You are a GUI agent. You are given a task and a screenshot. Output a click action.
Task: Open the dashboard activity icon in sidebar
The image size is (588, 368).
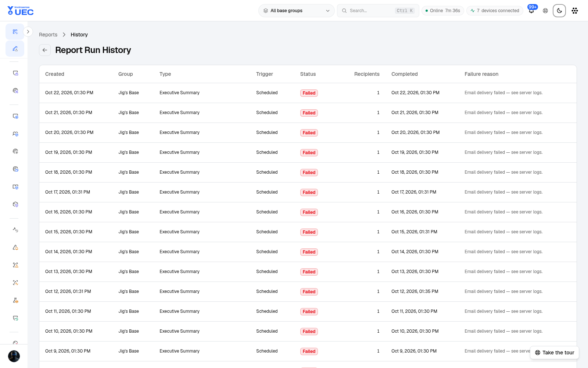15,32
